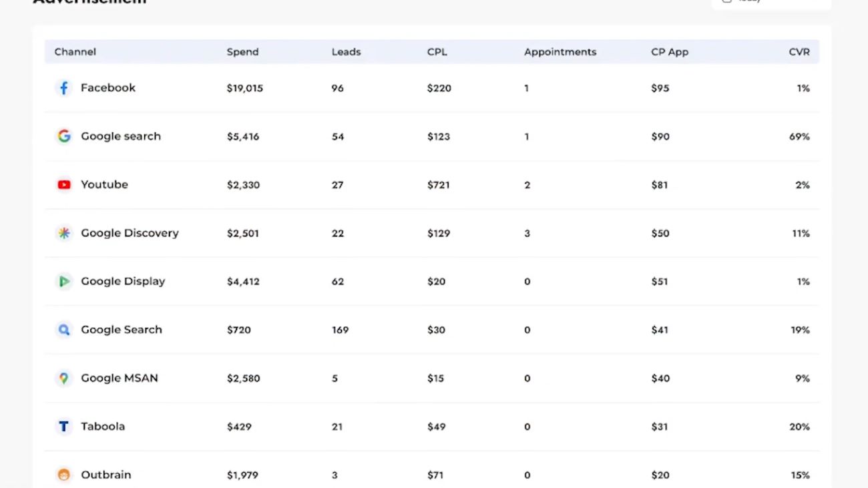The width and height of the screenshot is (868, 488).
Task: Click the CPL column header
Action: pyautogui.click(x=437, y=52)
